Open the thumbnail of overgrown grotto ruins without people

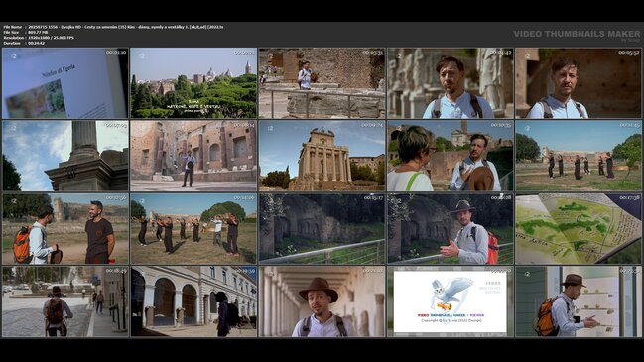[x=322, y=229]
